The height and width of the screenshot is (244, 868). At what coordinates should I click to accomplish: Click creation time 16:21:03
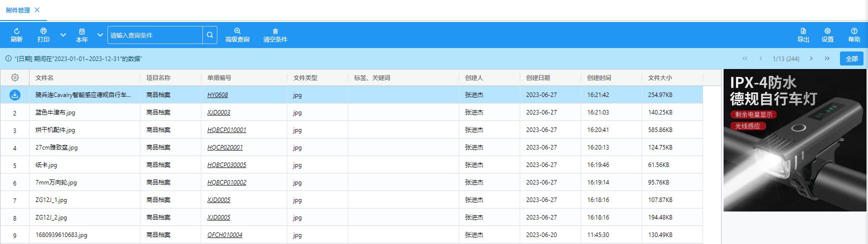coord(598,112)
